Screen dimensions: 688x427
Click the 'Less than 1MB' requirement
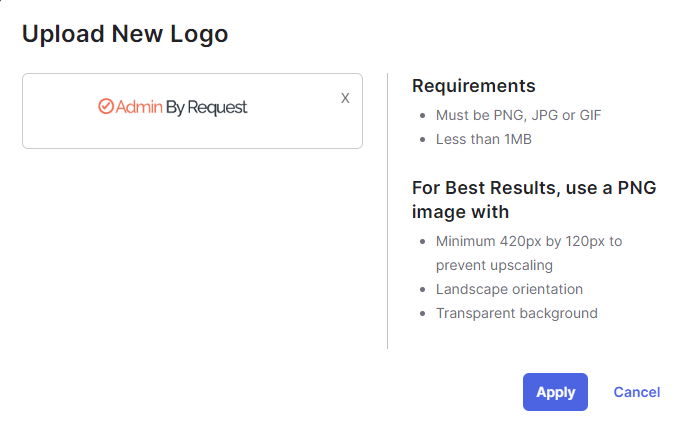pyautogui.click(x=484, y=139)
